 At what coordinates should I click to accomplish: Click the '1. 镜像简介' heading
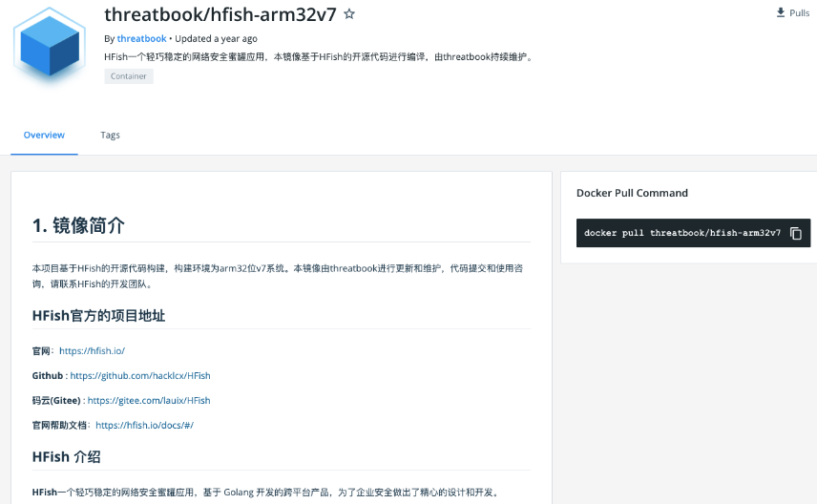click(x=78, y=225)
